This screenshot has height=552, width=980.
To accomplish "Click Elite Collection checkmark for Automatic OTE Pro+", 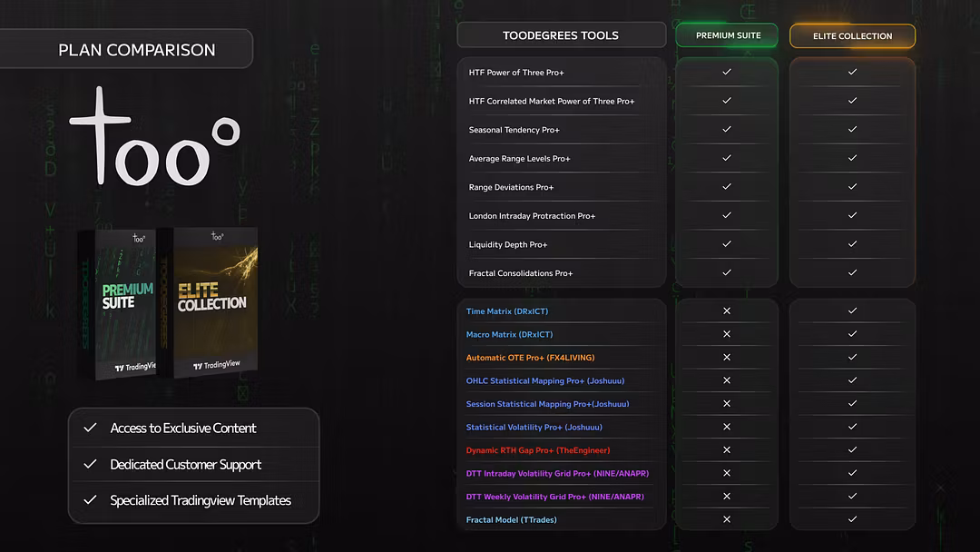I will click(x=852, y=357).
